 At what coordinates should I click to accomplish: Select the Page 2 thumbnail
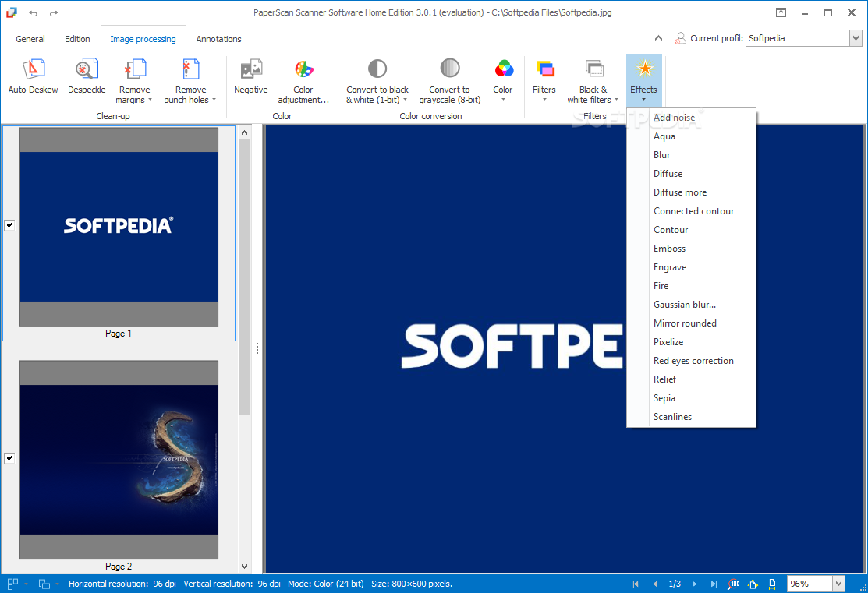click(x=119, y=460)
